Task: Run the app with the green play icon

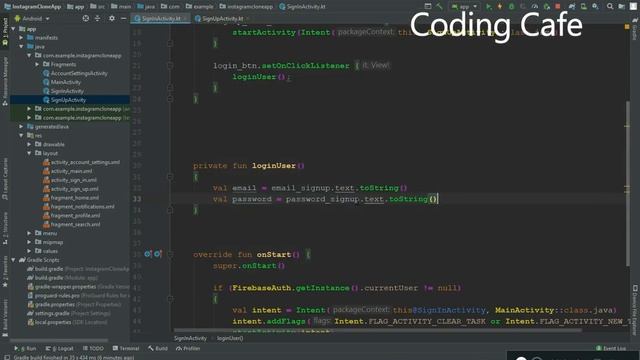Action: [x=489, y=7]
